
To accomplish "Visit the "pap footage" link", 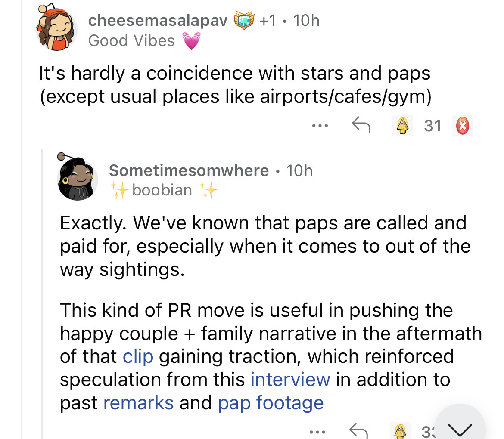I will point(271,403).
